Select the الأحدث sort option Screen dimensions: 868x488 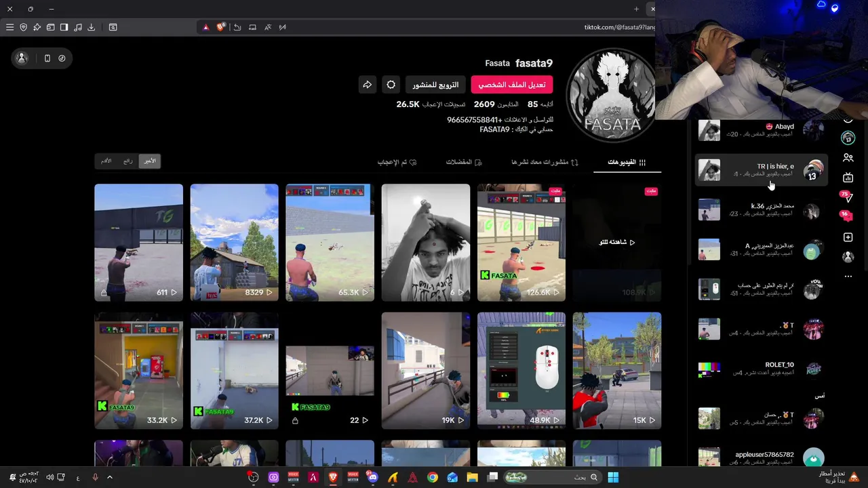(150, 161)
